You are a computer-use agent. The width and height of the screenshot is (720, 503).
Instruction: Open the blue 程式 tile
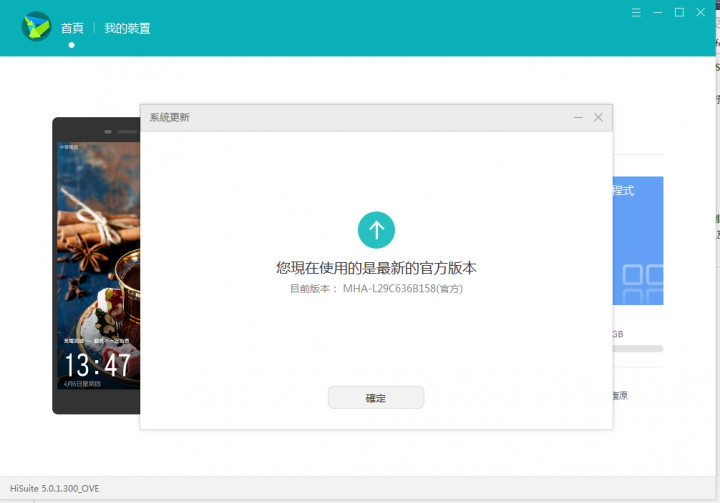(638, 240)
